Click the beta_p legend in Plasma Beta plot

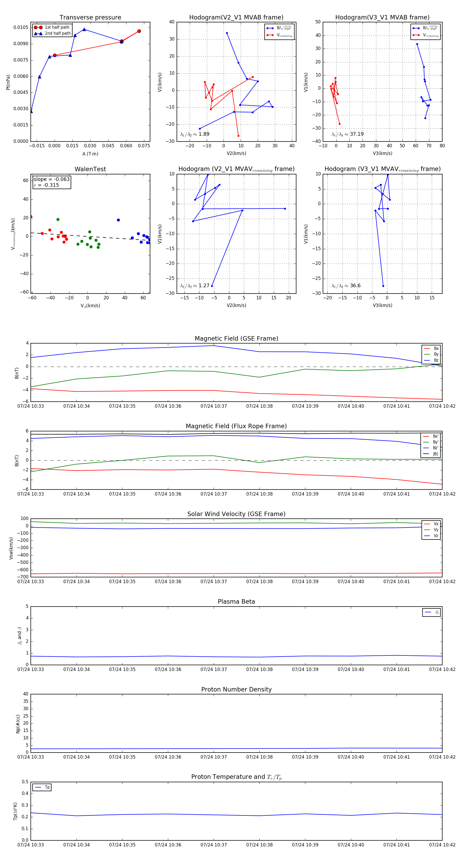431,612
